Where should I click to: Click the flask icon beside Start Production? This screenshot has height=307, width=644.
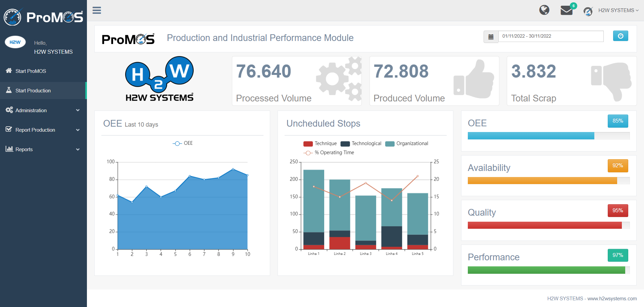point(9,90)
